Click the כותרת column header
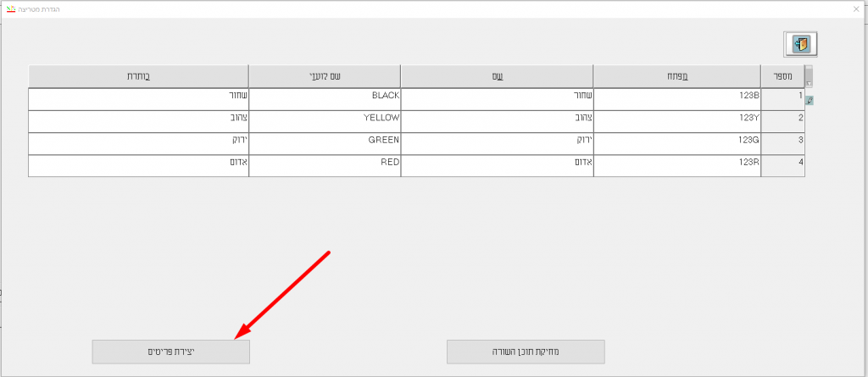The width and height of the screenshot is (868, 377). (x=137, y=75)
